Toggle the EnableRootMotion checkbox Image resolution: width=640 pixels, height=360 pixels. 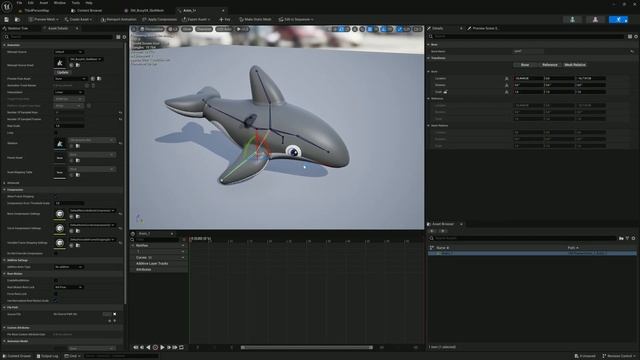pos(56,280)
